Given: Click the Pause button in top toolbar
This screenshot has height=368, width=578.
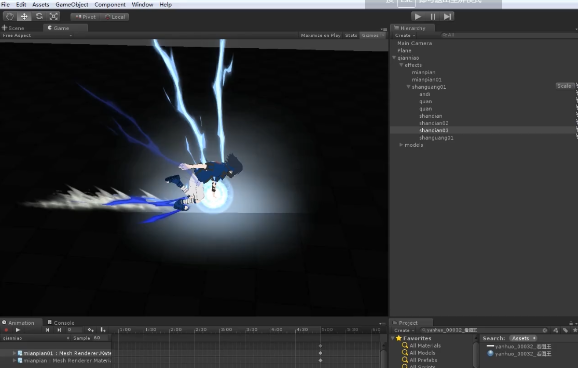Looking at the screenshot, I should tap(433, 17).
